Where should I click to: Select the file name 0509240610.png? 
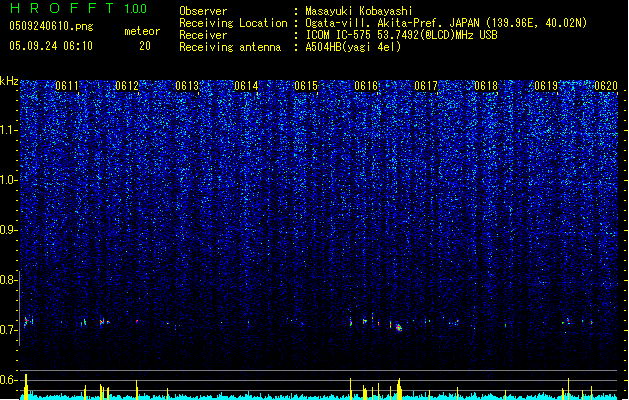[x=51, y=26]
